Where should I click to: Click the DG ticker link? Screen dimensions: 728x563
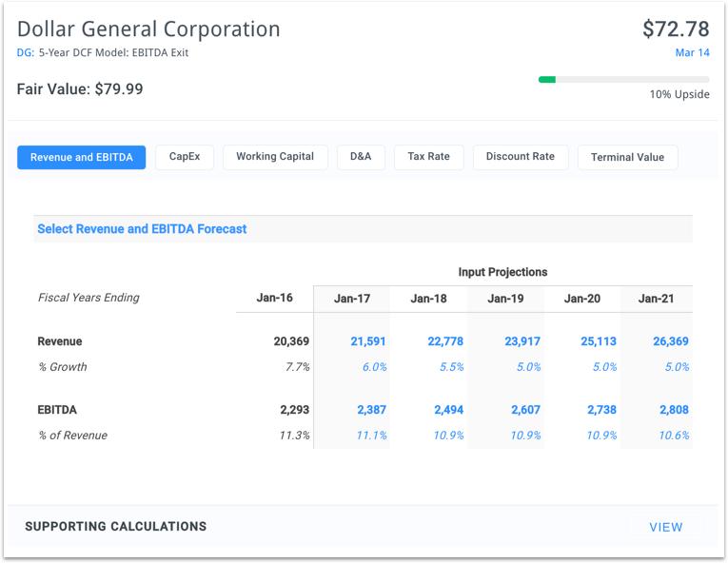click(x=26, y=52)
